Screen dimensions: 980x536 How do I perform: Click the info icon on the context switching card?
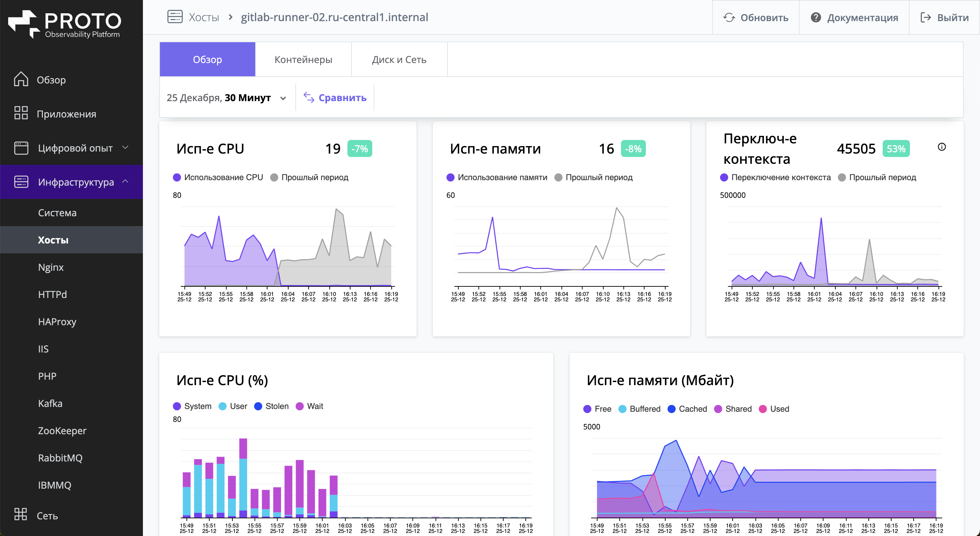pos(942,147)
